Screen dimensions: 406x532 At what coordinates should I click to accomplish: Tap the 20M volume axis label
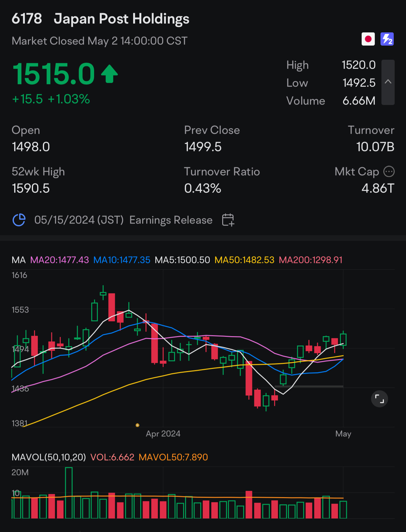pos(20,472)
